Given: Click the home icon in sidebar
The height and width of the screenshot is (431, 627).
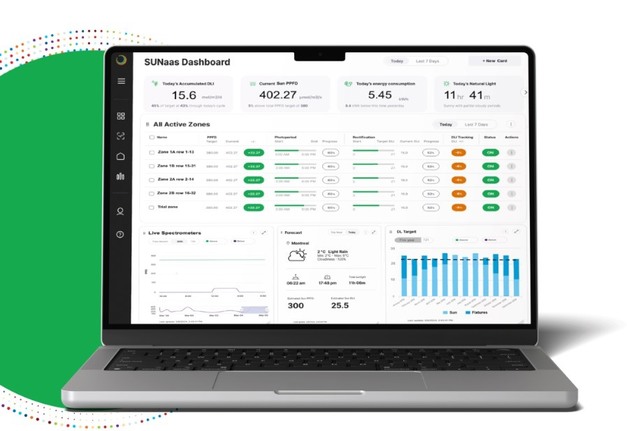Looking at the screenshot, I should (x=121, y=156).
